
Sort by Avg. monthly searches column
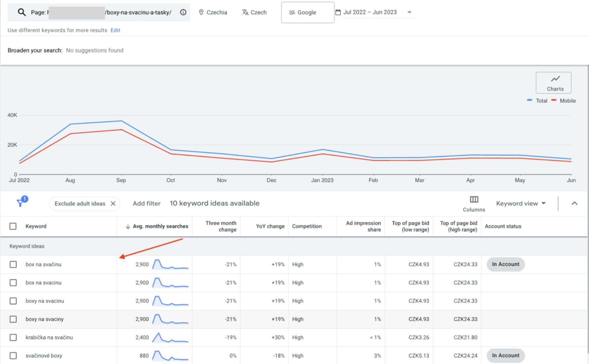coord(157,226)
